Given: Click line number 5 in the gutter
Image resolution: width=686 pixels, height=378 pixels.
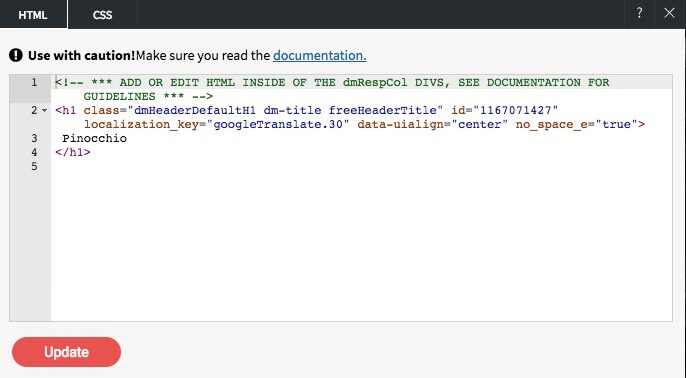Looking at the screenshot, I should point(34,166).
